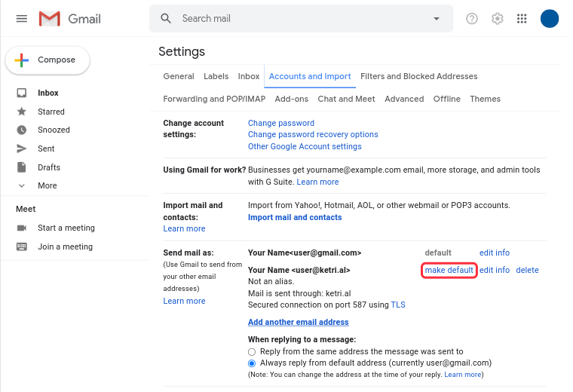Open the account profile avatar
The image size is (573, 392).
549,19
